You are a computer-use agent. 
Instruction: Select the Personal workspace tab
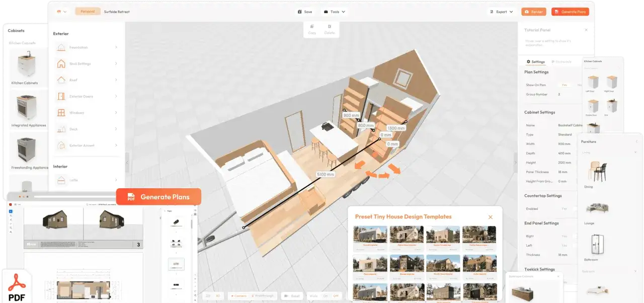[88, 12]
